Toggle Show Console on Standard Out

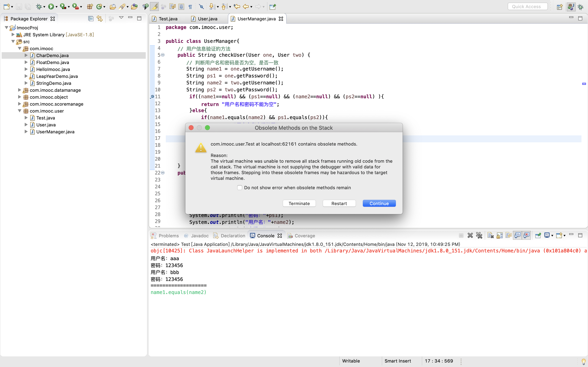[517, 235]
